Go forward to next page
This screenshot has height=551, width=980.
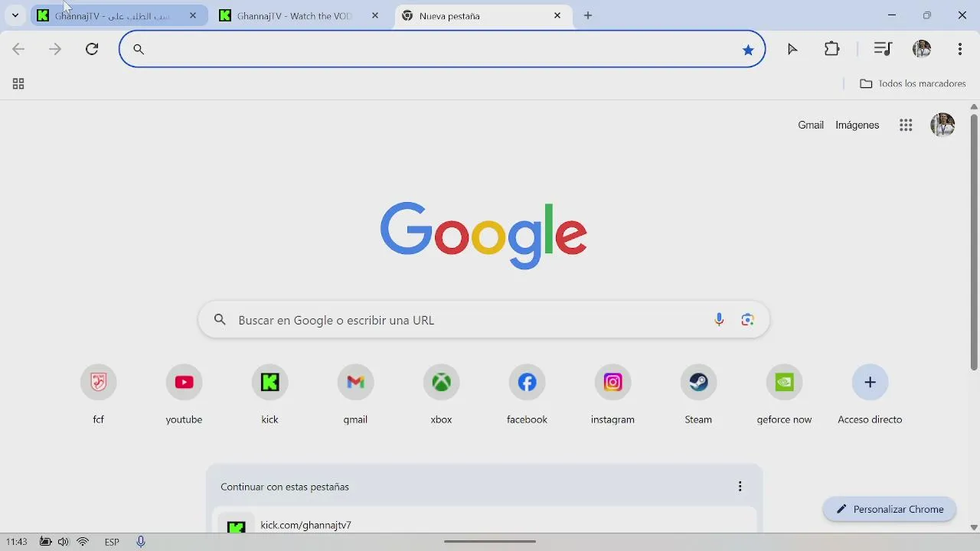pyautogui.click(x=55, y=49)
